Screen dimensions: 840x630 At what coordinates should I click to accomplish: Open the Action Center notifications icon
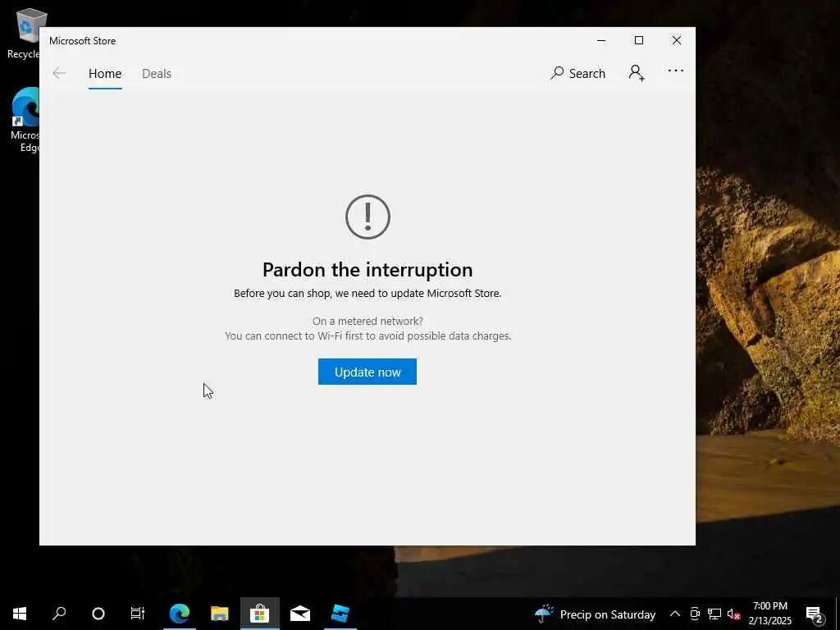pyautogui.click(x=814, y=614)
